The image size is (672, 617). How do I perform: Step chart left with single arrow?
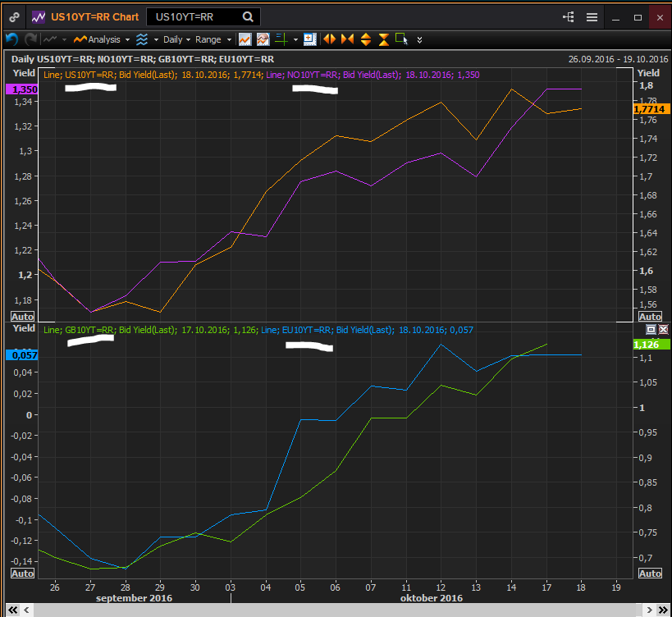(26, 610)
